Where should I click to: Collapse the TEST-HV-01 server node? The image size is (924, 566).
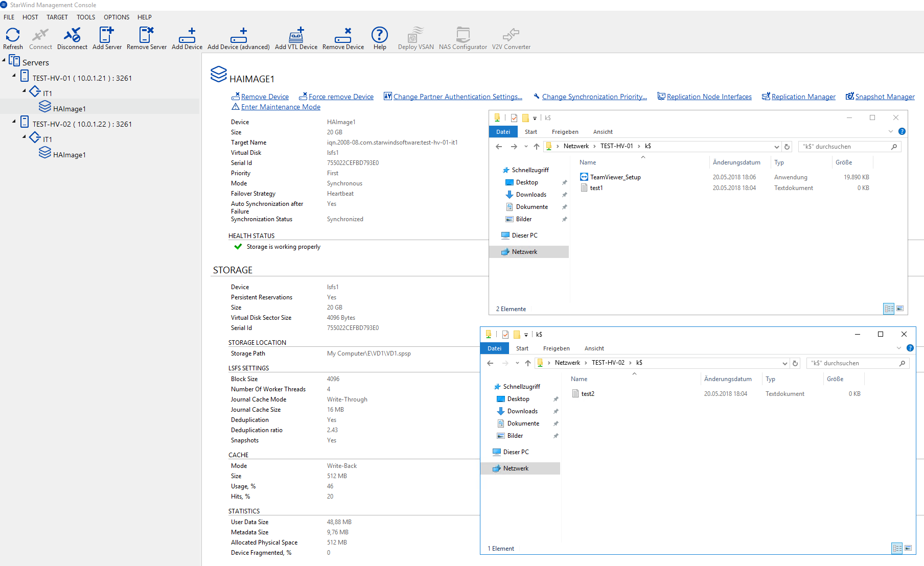(14, 76)
